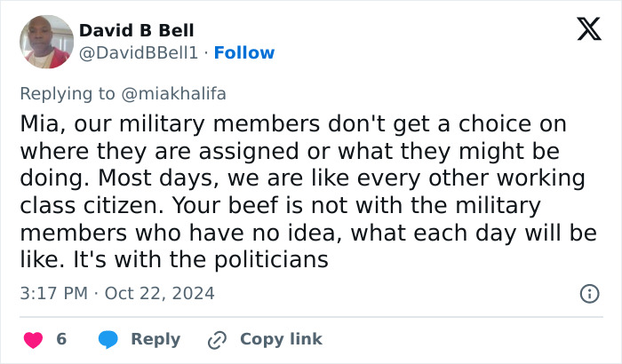Open the @DavidBBell1 handle link
Screen dimensions: 622x364
click(139, 52)
